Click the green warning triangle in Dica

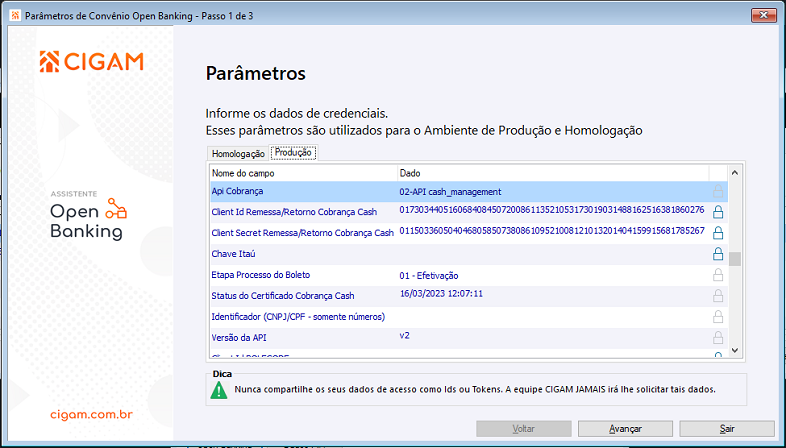click(x=219, y=390)
